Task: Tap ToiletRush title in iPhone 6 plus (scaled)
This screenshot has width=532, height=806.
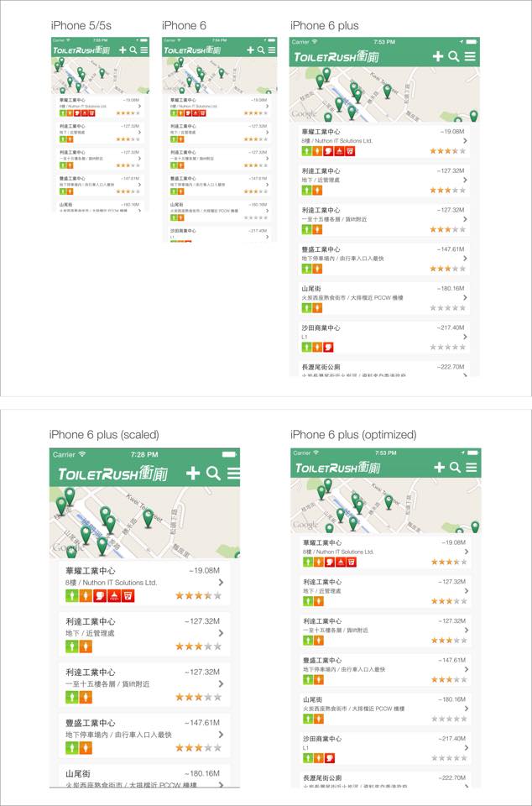Action: point(112,474)
